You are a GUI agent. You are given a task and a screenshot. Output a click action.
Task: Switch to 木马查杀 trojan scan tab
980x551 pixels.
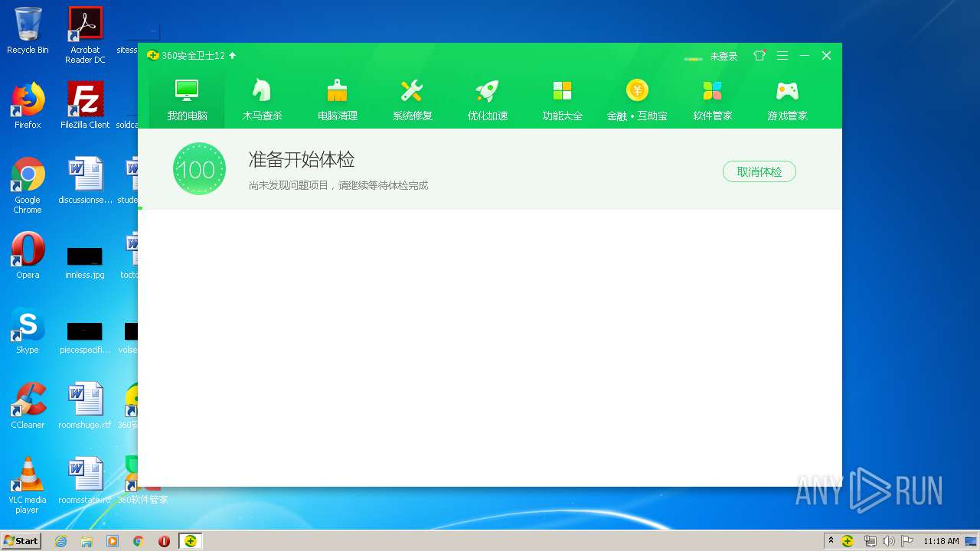click(x=262, y=99)
